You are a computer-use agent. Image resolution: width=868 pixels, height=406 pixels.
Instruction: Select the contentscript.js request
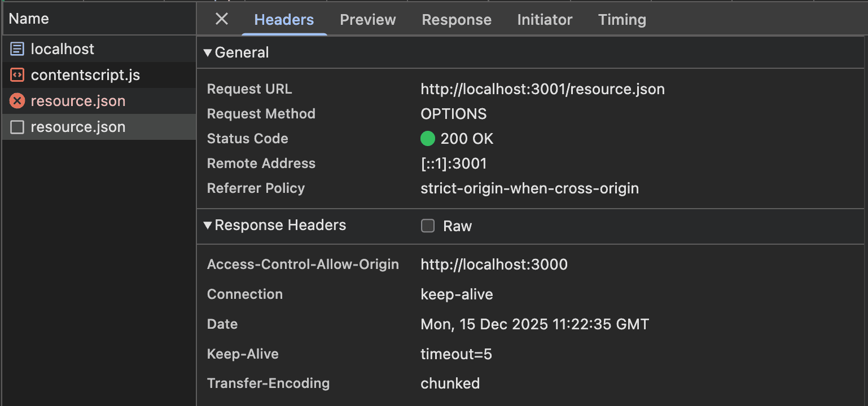tap(99, 75)
